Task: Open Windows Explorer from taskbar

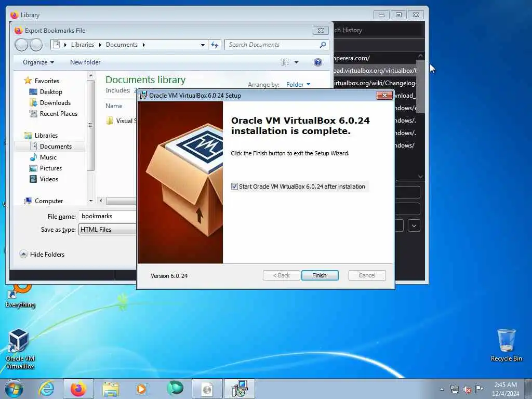Action: point(111,389)
